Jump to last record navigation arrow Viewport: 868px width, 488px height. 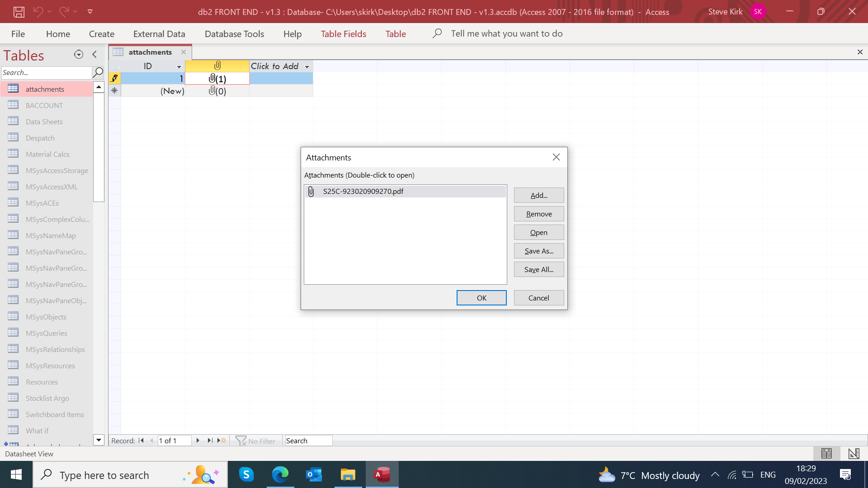[210, 441]
